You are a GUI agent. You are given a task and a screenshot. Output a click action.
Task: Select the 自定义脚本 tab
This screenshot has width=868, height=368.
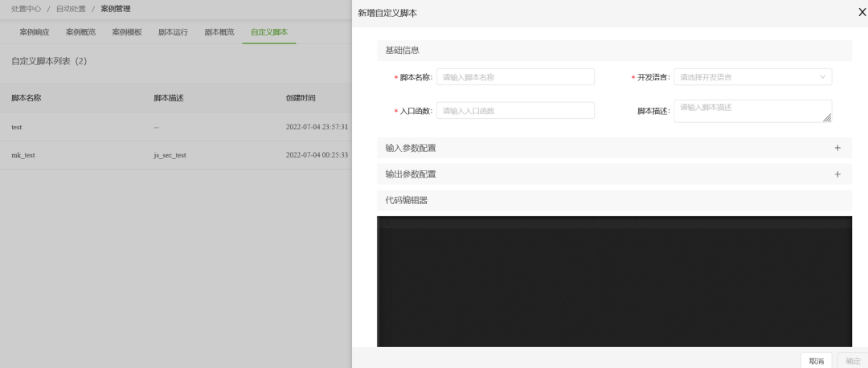click(269, 32)
